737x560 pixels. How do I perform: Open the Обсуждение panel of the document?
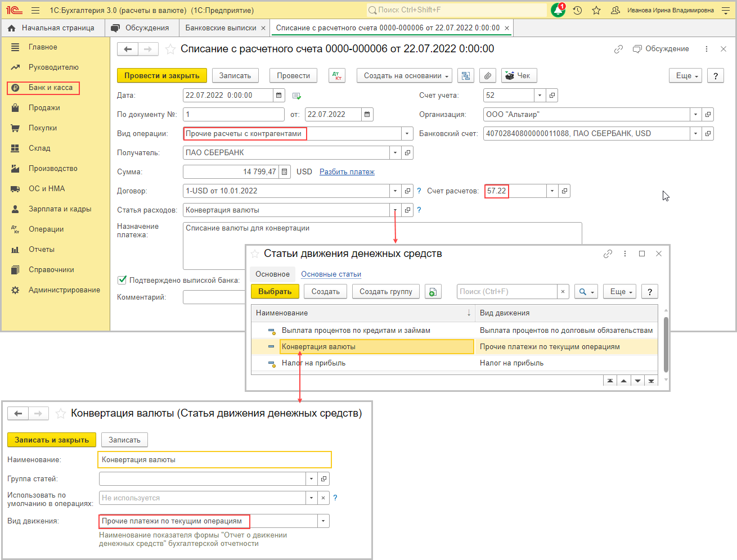pyautogui.click(x=661, y=49)
